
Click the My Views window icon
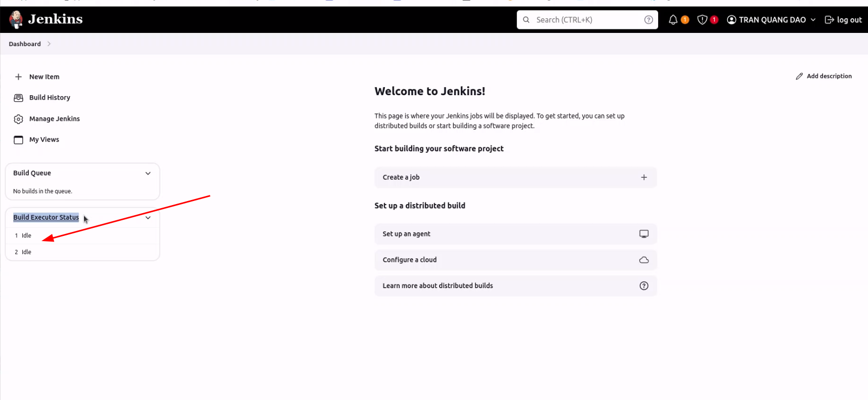(x=18, y=140)
